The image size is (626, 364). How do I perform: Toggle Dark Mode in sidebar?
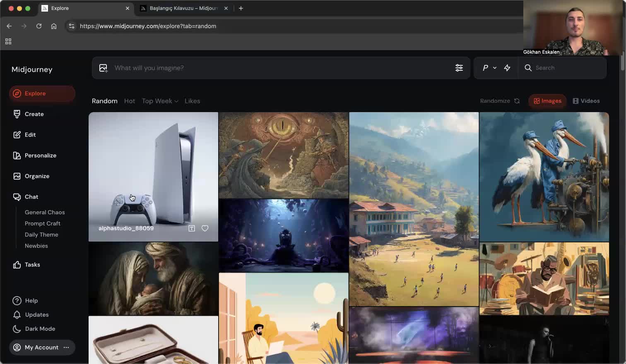tap(34, 329)
